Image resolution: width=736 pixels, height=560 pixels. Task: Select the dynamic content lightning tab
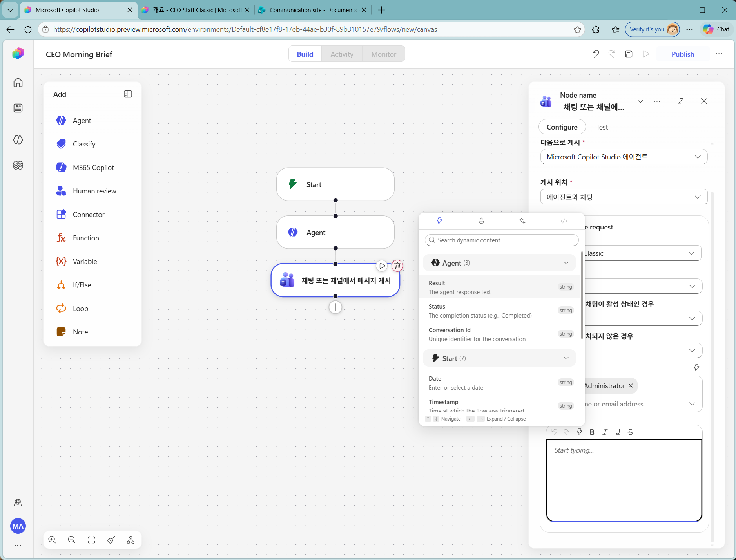pos(440,221)
